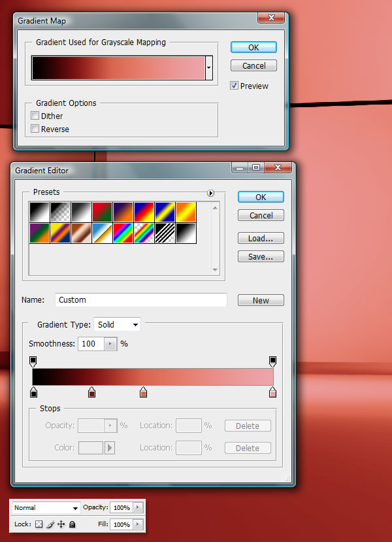The width and height of the screenshot is (392, 542).
Task: Pick the Blue, Yellow, Blue gradient preset
Action: 165,212
